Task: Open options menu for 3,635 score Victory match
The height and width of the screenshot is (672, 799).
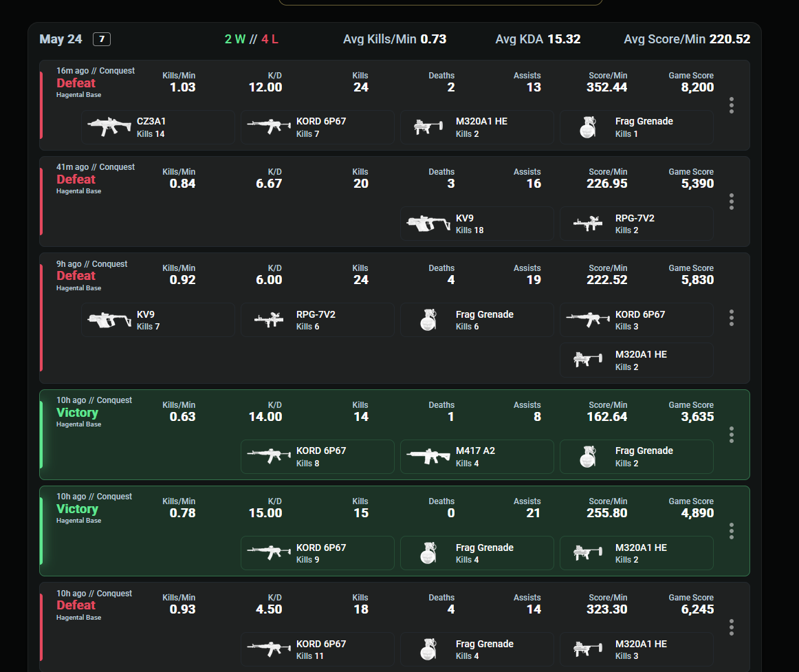Action: pos(731,435)
